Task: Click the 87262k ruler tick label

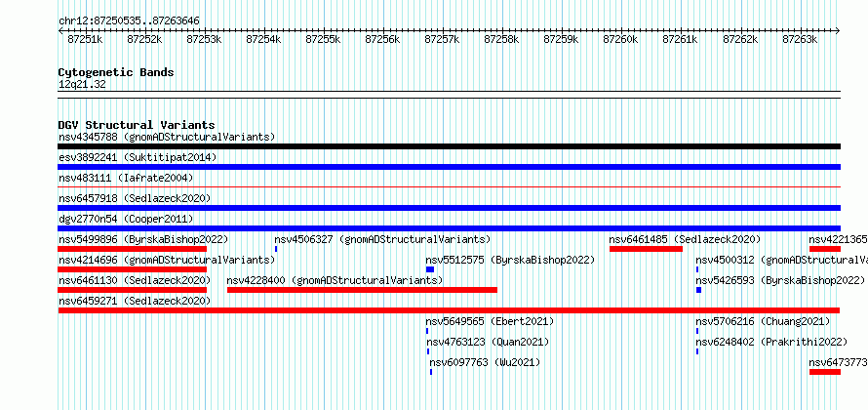Action: [x=740, y=39]
